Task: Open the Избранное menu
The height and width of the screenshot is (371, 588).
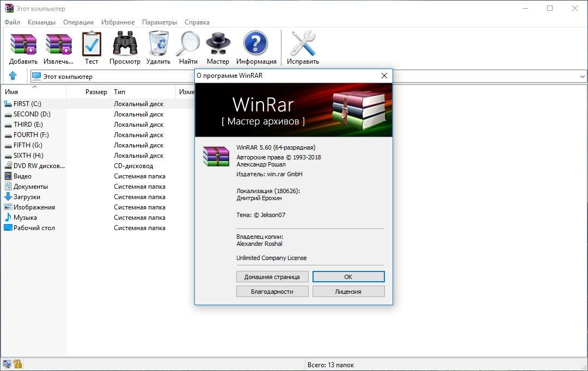Action: 118,22
